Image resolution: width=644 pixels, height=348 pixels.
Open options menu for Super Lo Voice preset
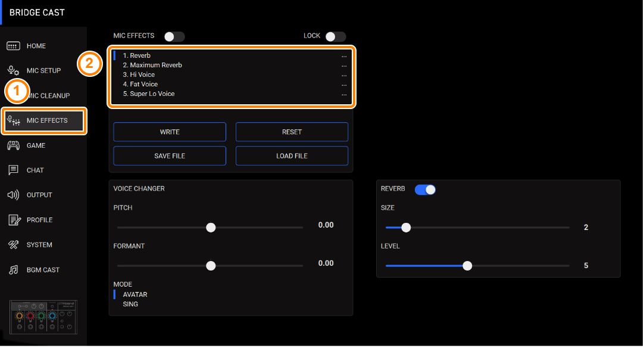tap(344, 95)
